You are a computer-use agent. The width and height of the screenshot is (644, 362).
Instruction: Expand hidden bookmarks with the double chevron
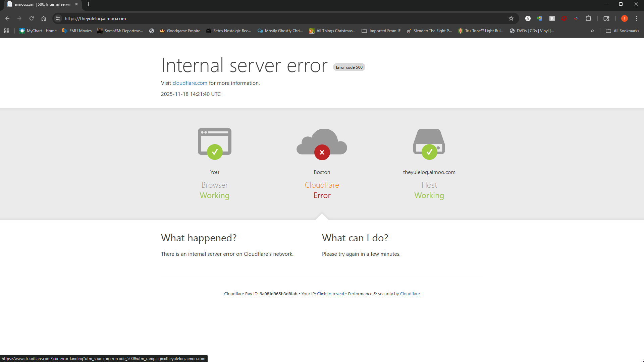pos(592,31)
